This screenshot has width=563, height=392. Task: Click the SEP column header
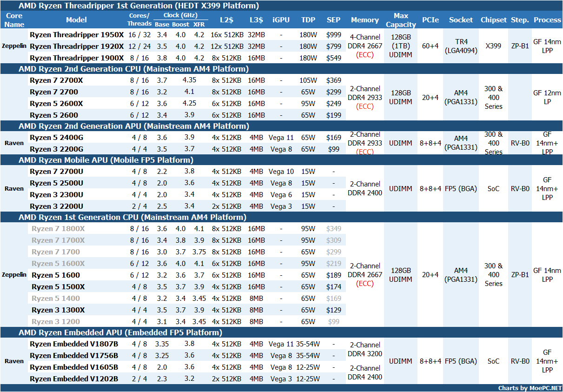coord(333,20)
